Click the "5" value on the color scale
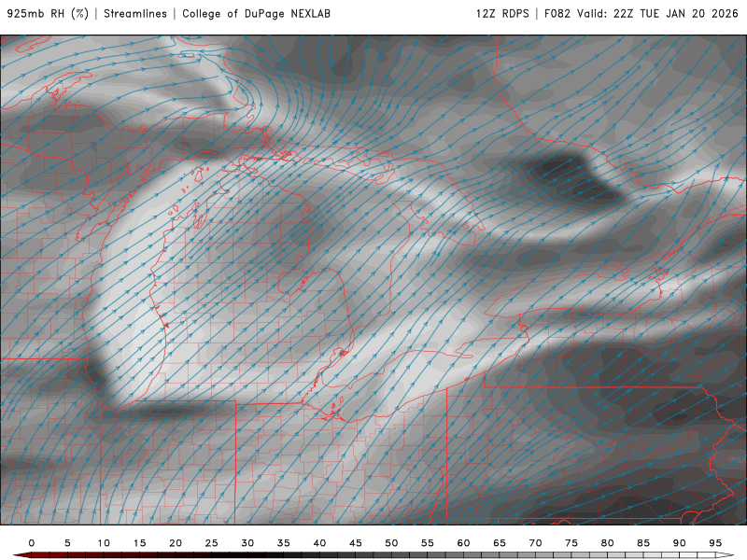The image size is (747, 560). coord(67,543)
